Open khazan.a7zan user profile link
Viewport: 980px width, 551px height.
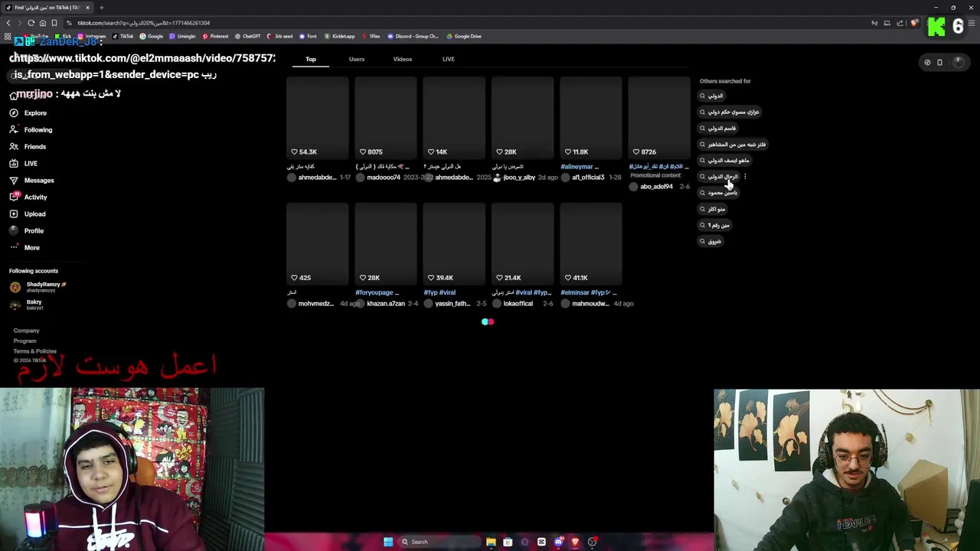click(386, 304)
